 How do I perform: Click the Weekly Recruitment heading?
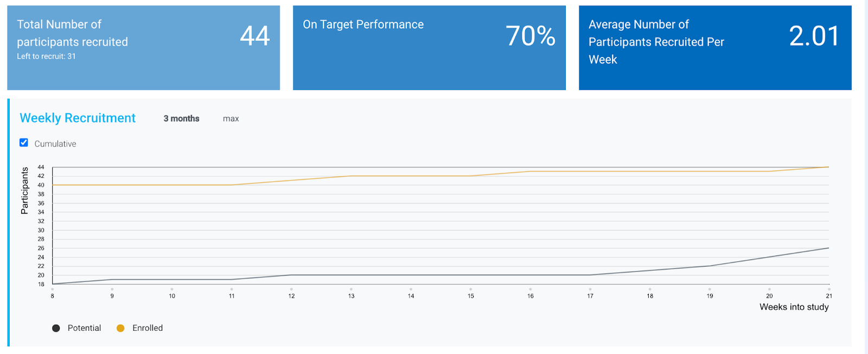tap(78, 118)
